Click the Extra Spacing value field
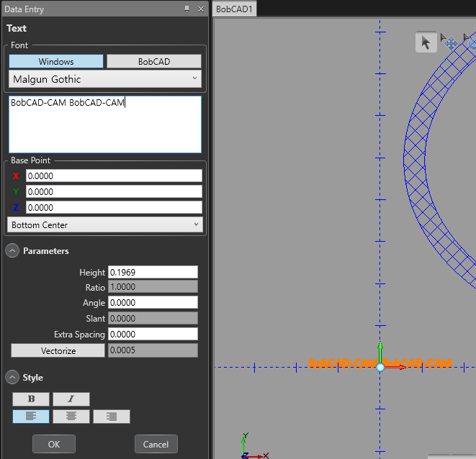476x459 pixels. pos(153,334)
